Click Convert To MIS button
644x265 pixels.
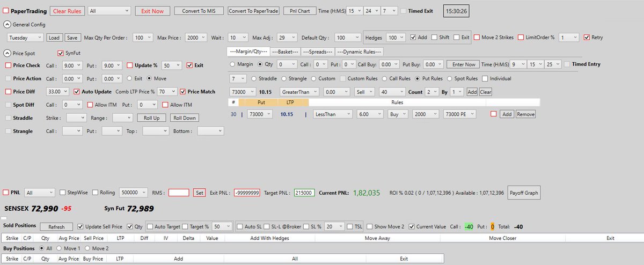(x=199, y=11)
